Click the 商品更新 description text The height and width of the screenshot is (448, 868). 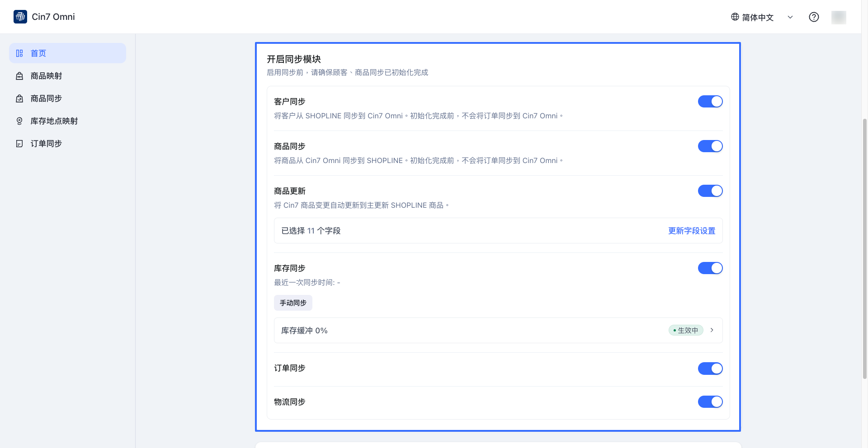[362, 205]
